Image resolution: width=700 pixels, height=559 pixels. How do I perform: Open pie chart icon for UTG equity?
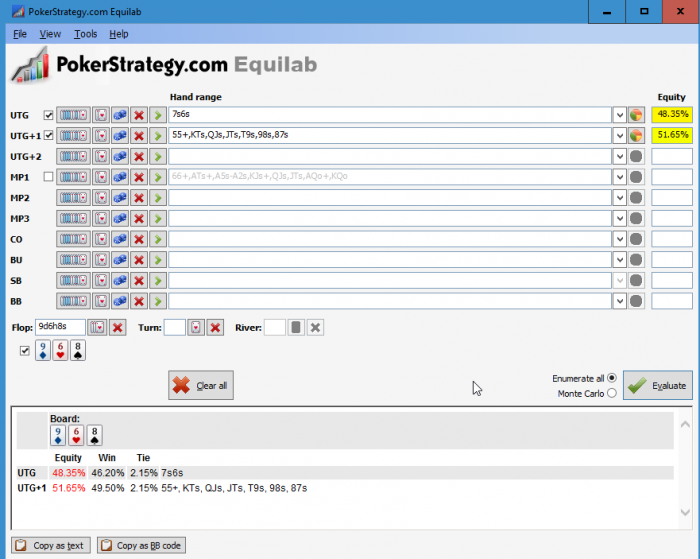click(x=636, y=115)
